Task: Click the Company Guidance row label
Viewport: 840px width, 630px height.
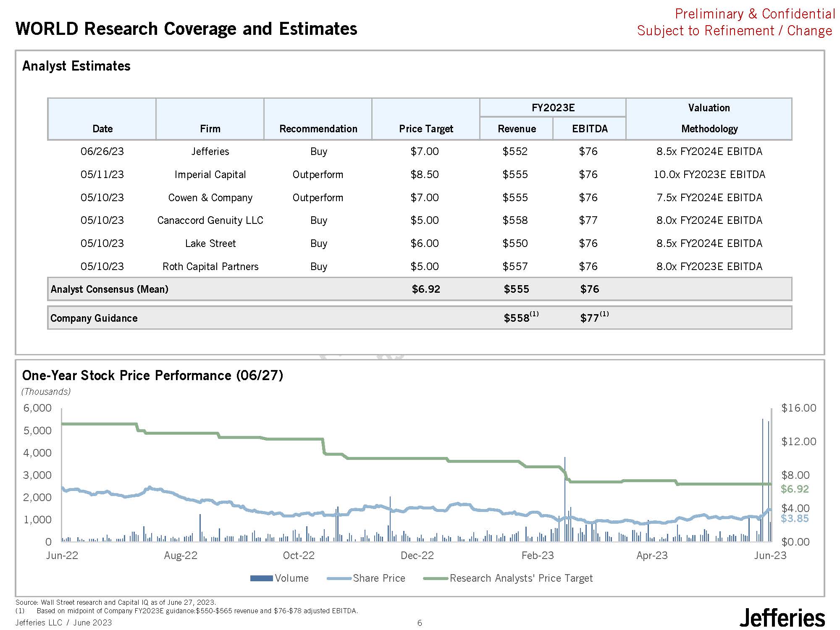Action: 94,318
